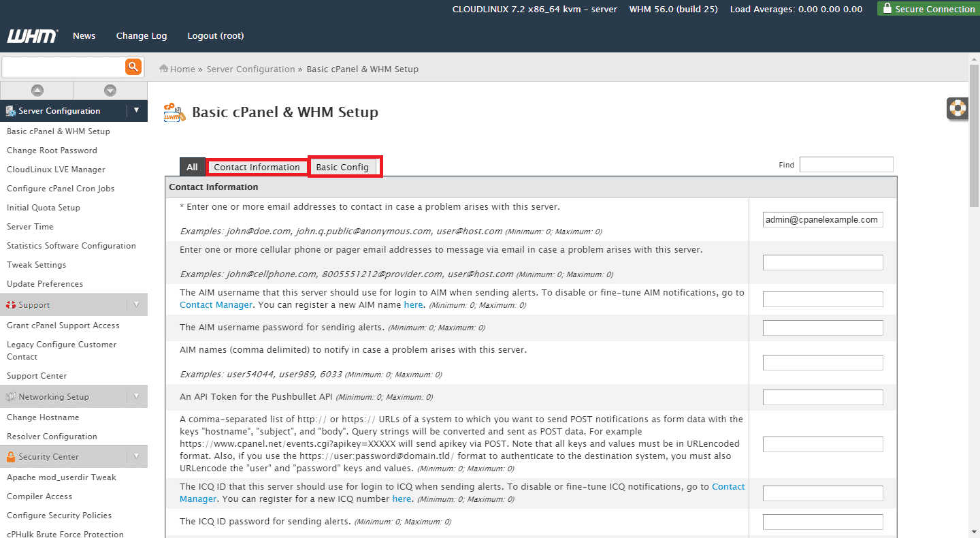
Task: Collapse the Support section arrow
Action: point(136,304)
